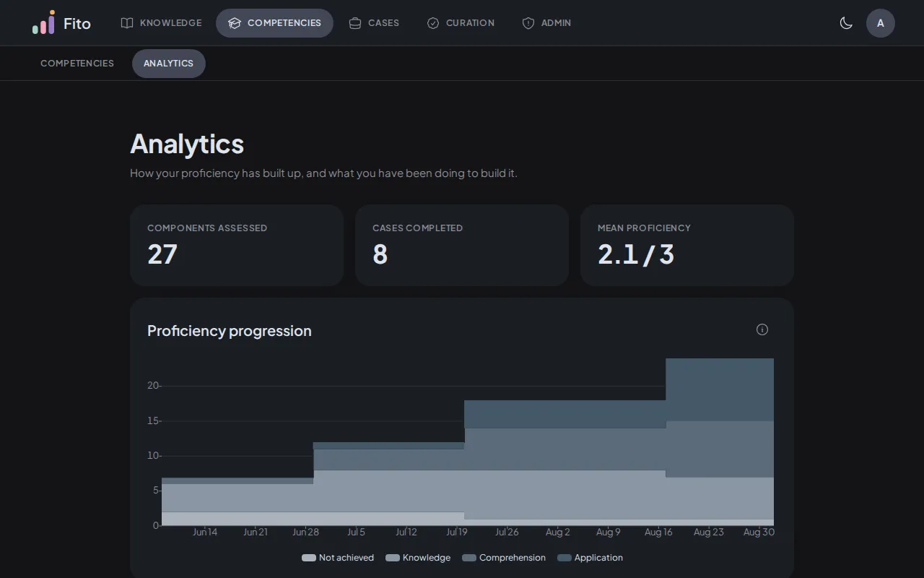The height and width of the screenshot is (578, 924).
Task: Navigate to the Admin section
Action: pyautogui.click(x=546, y=23)
